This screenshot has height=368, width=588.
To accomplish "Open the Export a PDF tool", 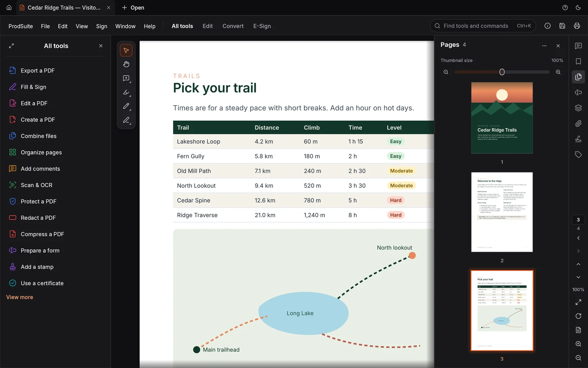I will click(x=56, y=71).
